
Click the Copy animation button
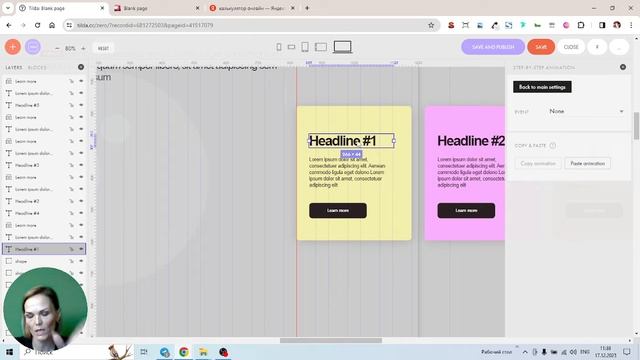(538, 163)
